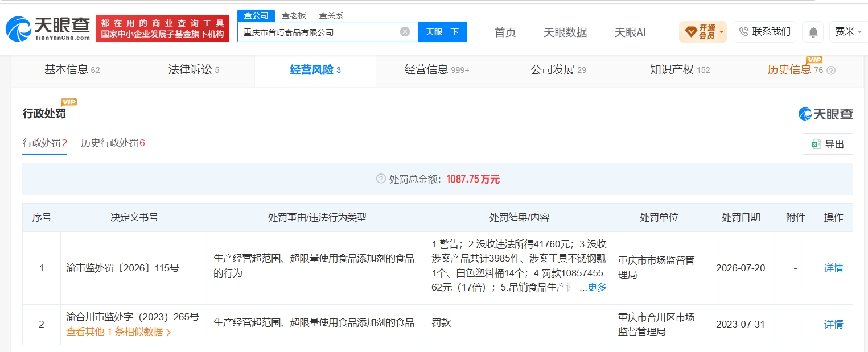Open the 费米 user account dropdown

click(848, 32)
